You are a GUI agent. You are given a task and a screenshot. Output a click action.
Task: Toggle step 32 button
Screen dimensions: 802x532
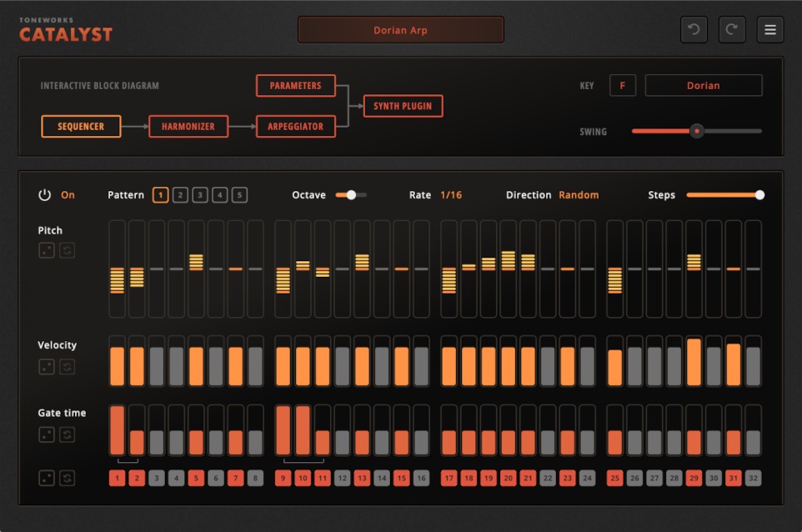753,479
